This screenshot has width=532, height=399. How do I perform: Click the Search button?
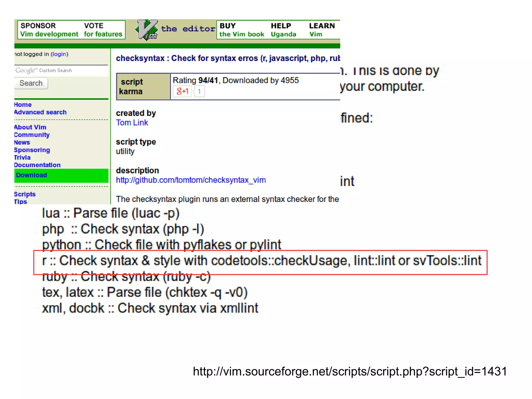pyautogui.click(x=31, y=83)
